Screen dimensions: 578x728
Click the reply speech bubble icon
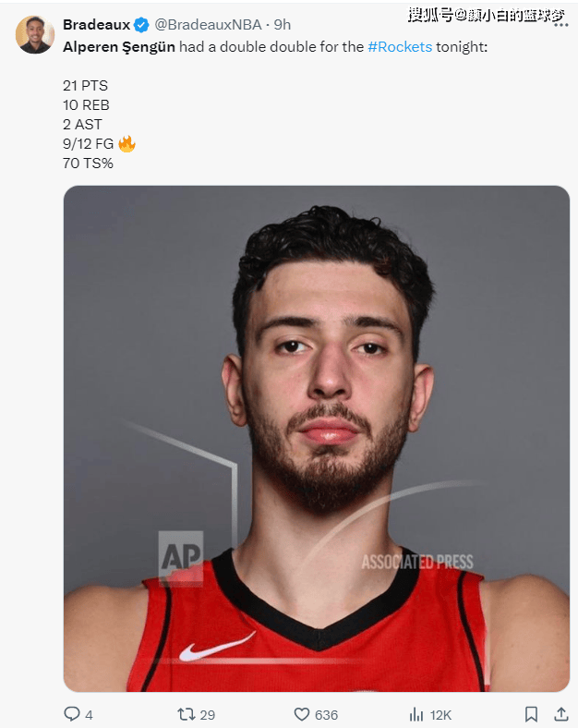[x=71, y=713]
